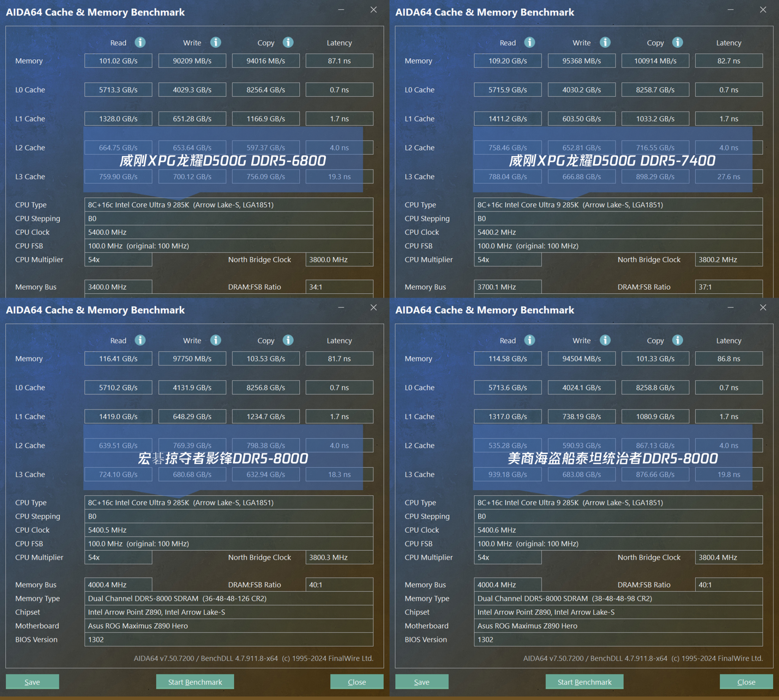Screen dimensions: 779x700
Task: Close bottom-left window via green Close button
Action: [x=357, y=682]
